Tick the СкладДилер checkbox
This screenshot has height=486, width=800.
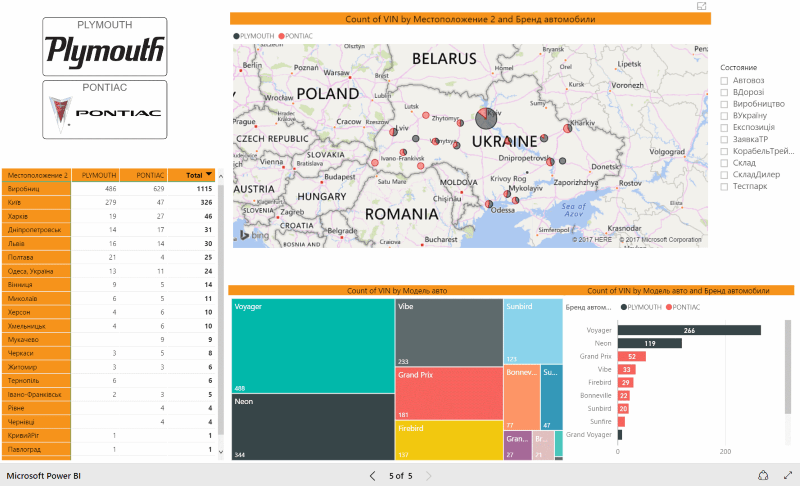[724, 175]
